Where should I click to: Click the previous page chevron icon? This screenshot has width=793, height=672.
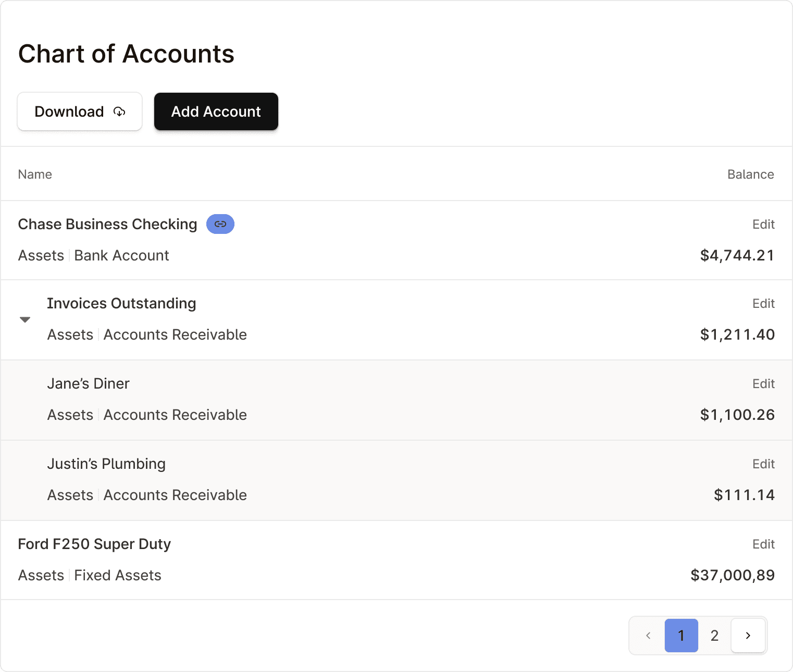[x=648, y=636]
